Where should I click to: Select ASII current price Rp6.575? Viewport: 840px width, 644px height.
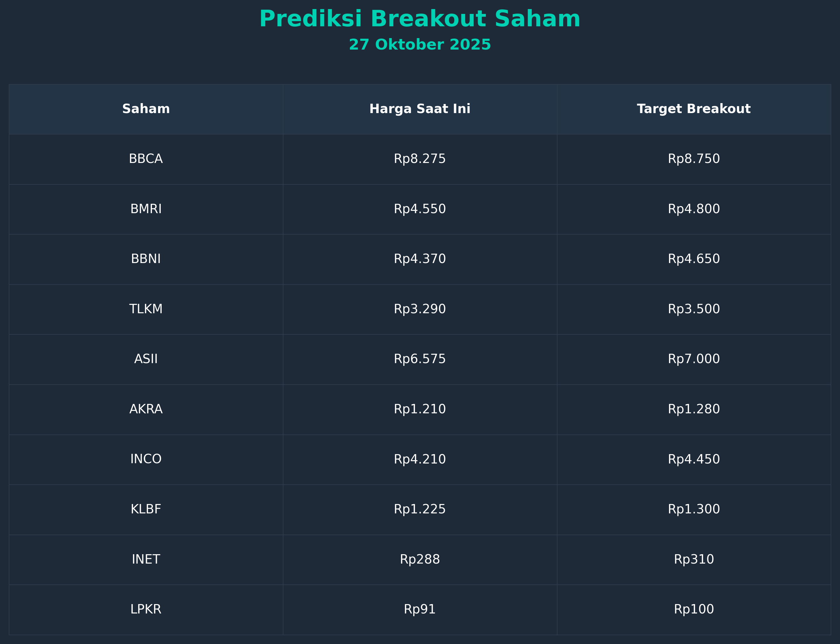[x=420, y=359]
